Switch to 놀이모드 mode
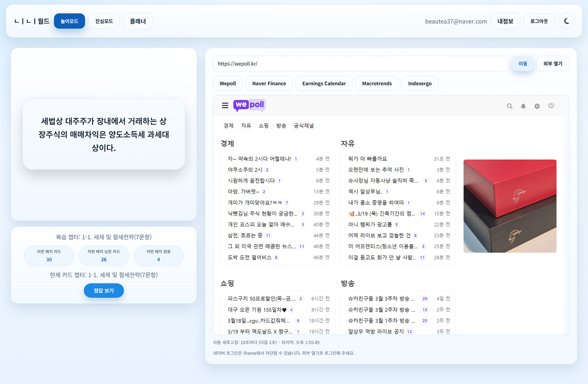Viewport: 588px width, 384px height. pyautogui.click(x=70, y=21)
